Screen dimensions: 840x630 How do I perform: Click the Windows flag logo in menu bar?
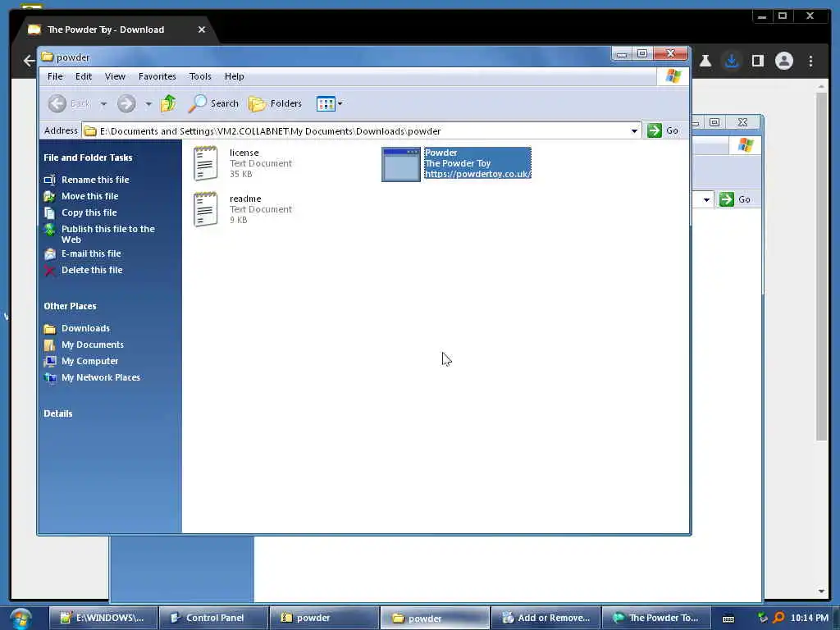click(x=673, y=76)
